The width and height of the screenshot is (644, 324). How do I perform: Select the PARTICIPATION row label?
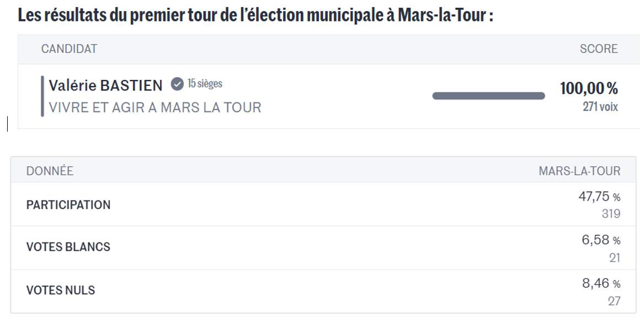tap(68, 205)
